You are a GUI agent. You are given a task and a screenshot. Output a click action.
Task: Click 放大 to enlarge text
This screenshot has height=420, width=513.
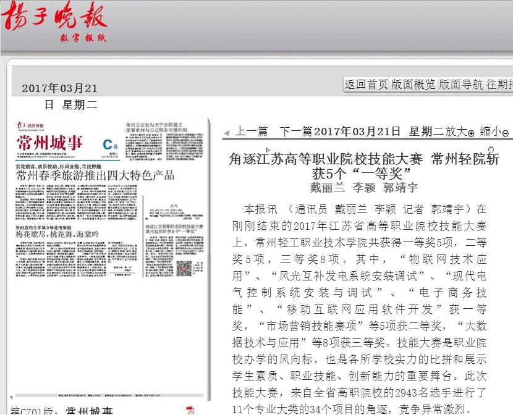[x=456, y=132]
